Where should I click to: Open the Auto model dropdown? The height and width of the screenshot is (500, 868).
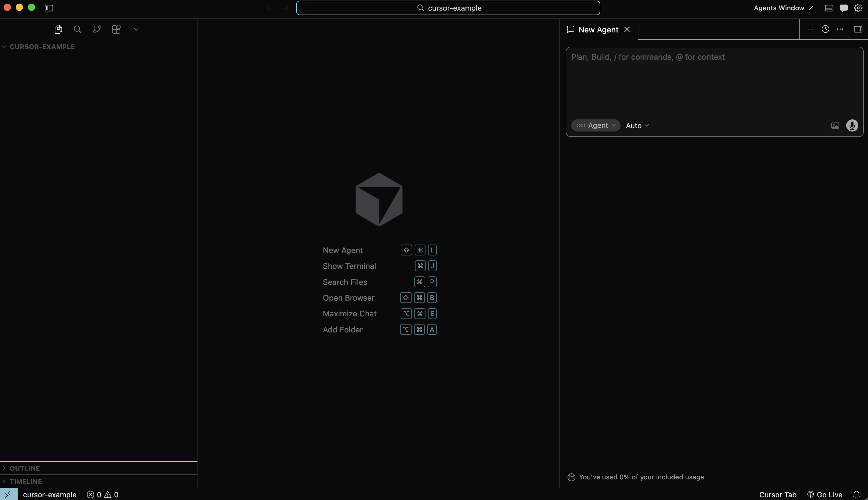click(637, 126)
